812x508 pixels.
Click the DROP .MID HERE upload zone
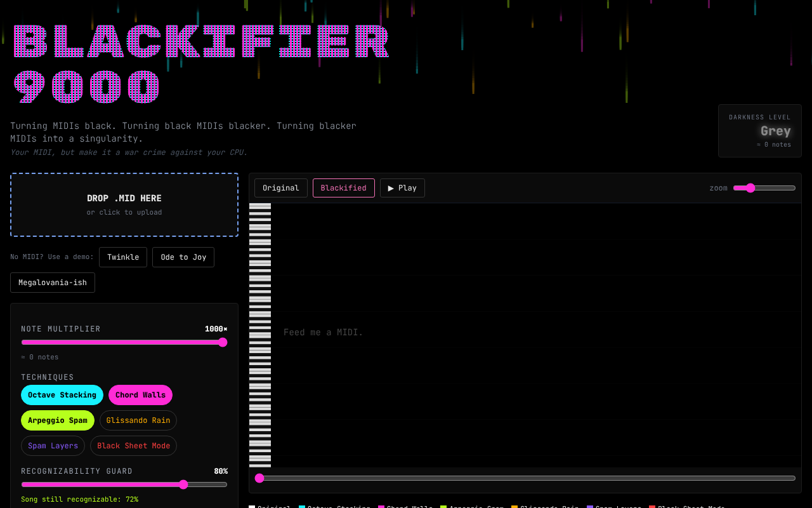click(x=124, y=205)
